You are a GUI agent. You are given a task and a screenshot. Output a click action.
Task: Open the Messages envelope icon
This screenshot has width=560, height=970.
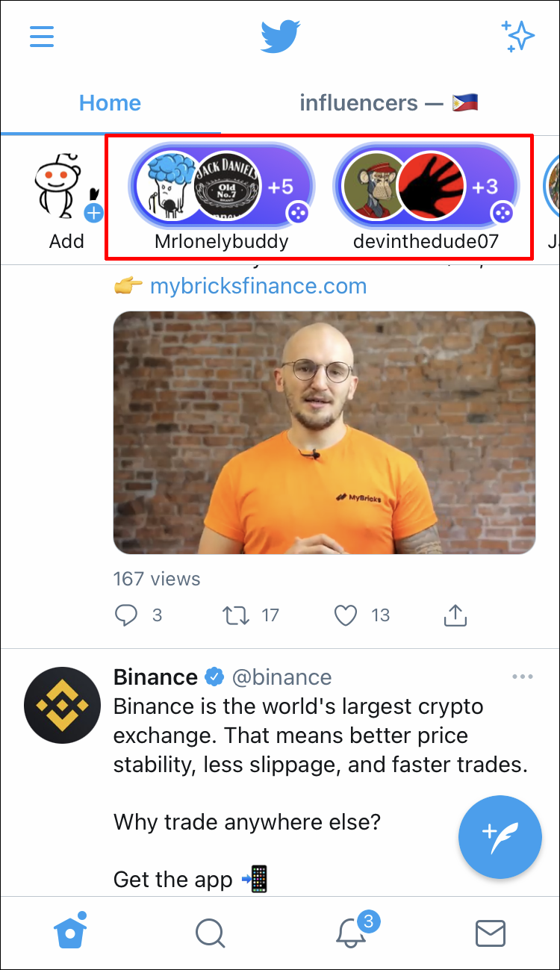(491, 933)
